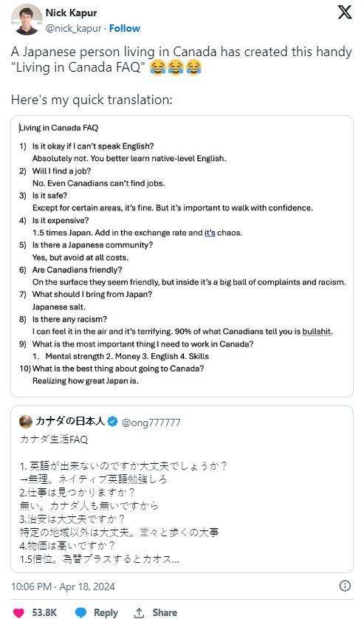Click Nick Kapur's profile avatar

point(27,20)
